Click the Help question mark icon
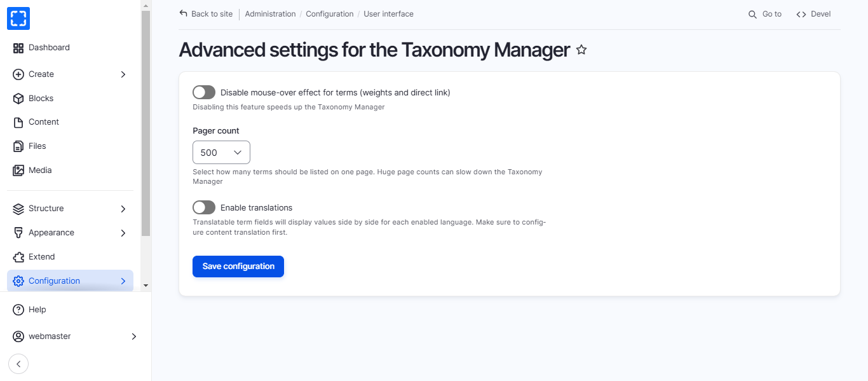868x381 pixels. coord(18,310)
